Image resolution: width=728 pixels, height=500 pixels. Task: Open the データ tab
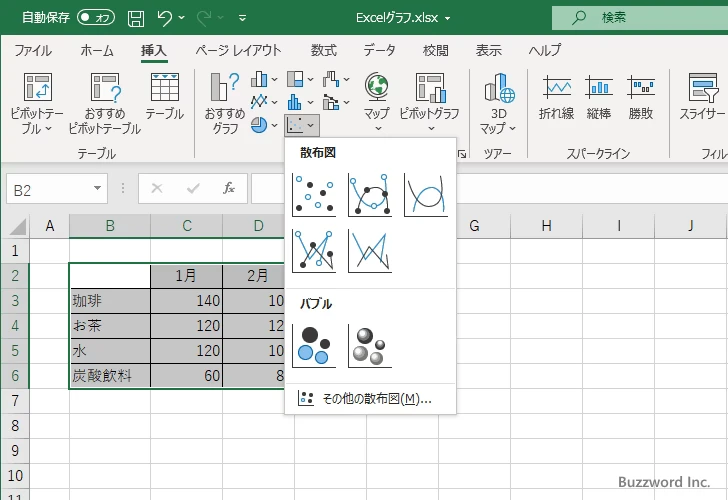[379, 50]
